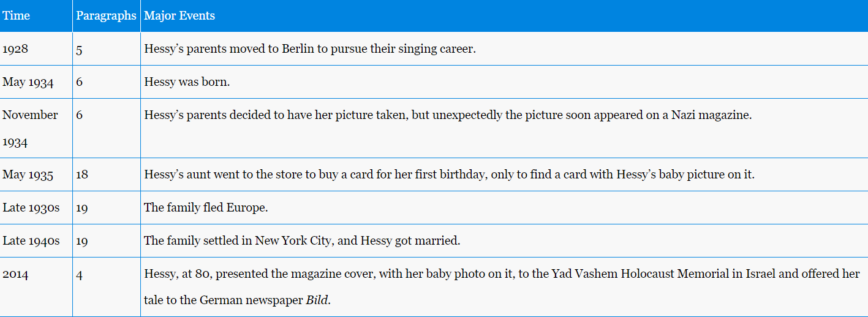The image size is (868, 317).
Task: Click the "Late 1930s" time cell
Action: coord(31,208)
